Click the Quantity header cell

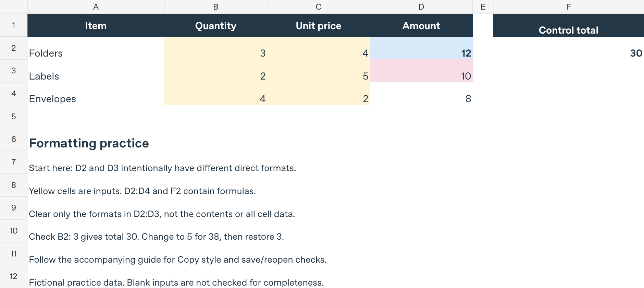tap(216, 25)
